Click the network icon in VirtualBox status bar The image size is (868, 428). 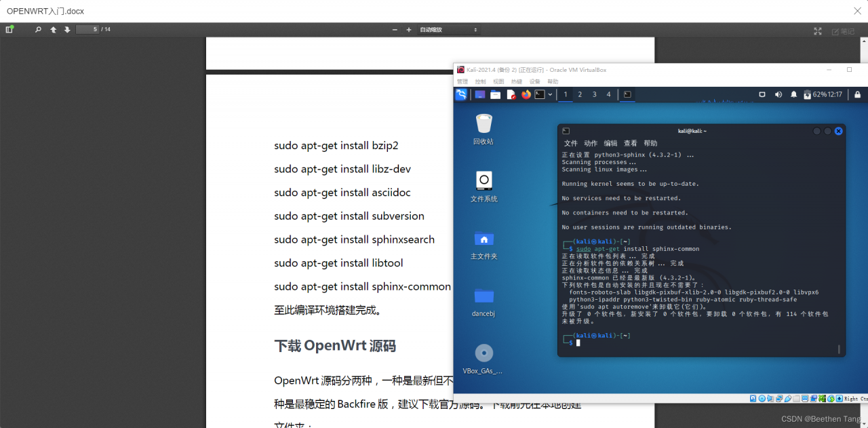(x=780, y=398)
